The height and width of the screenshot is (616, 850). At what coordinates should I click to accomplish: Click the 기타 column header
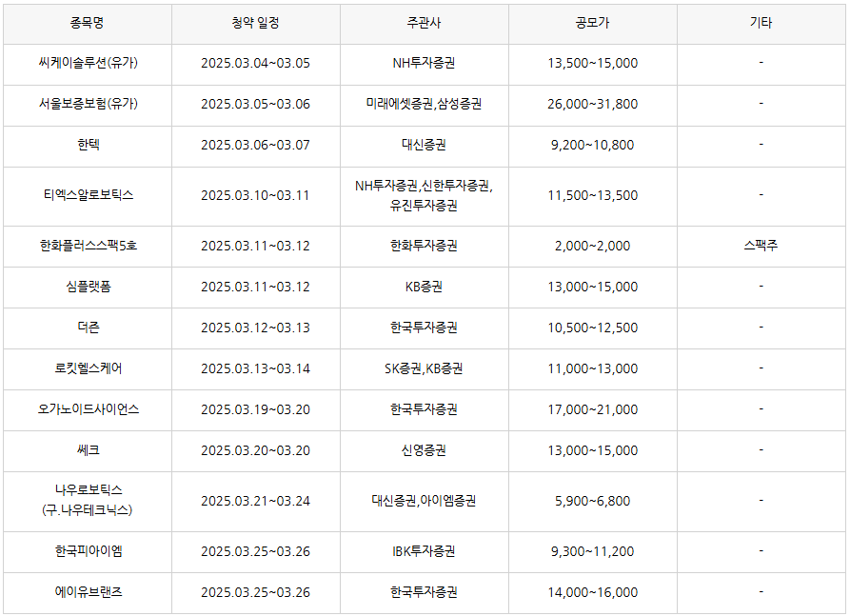coord(761,23)
